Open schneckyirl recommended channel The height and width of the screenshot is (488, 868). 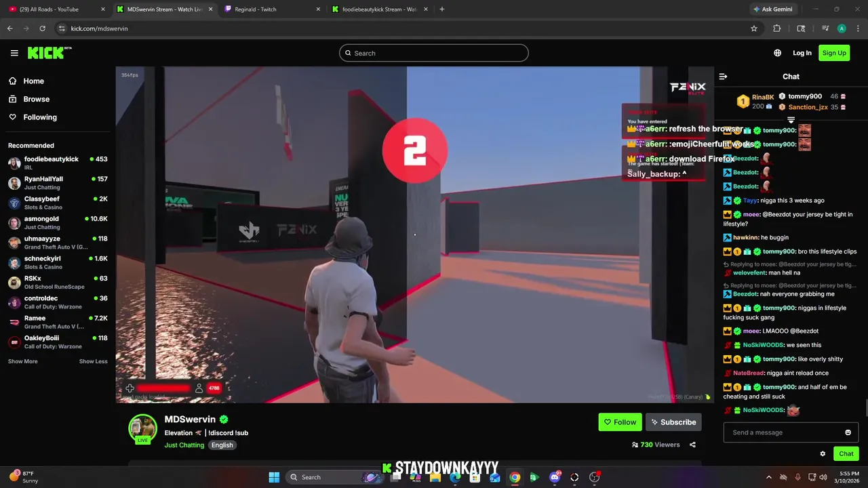tap(58, 262)
